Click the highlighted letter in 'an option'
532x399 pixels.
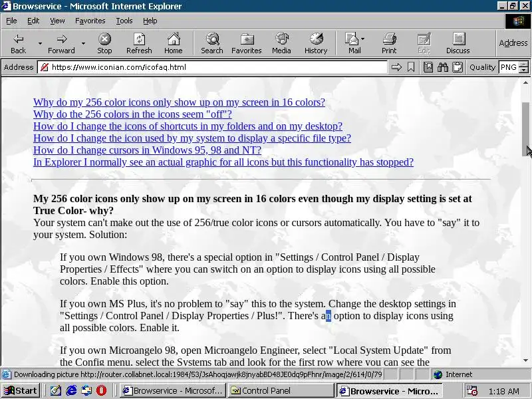[x=328, y=316]
